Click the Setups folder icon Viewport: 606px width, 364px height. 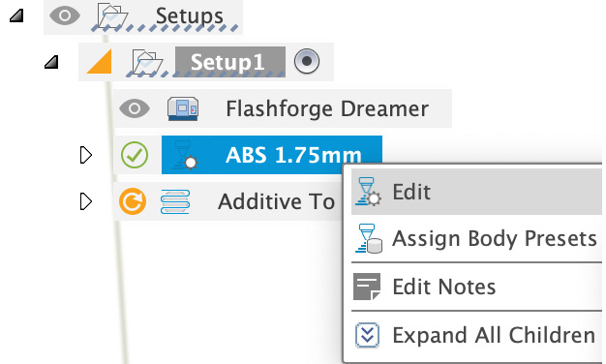pyautogui.click(x=112, y=16)
